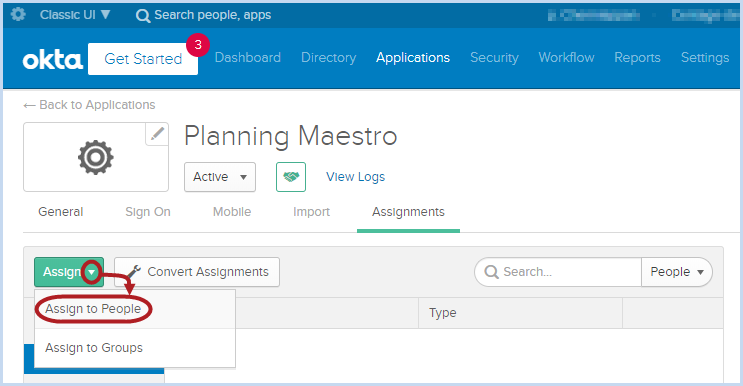Click the Planning Maestro title
Image resolution: width=743 pixels, height=386 pixels.
[290, 136]
